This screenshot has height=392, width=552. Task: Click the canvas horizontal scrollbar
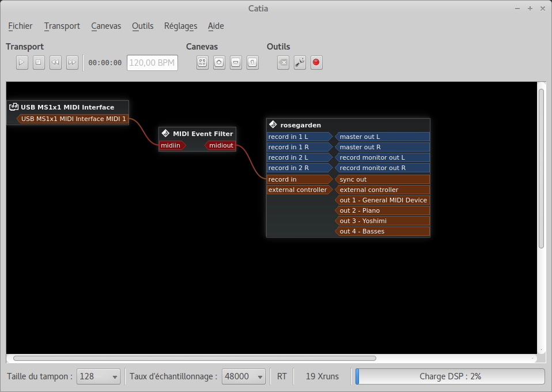coord(195,358)
